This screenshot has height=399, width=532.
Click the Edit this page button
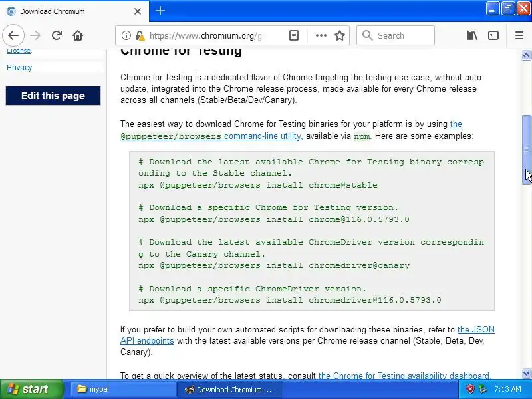[x=53, y=96]
